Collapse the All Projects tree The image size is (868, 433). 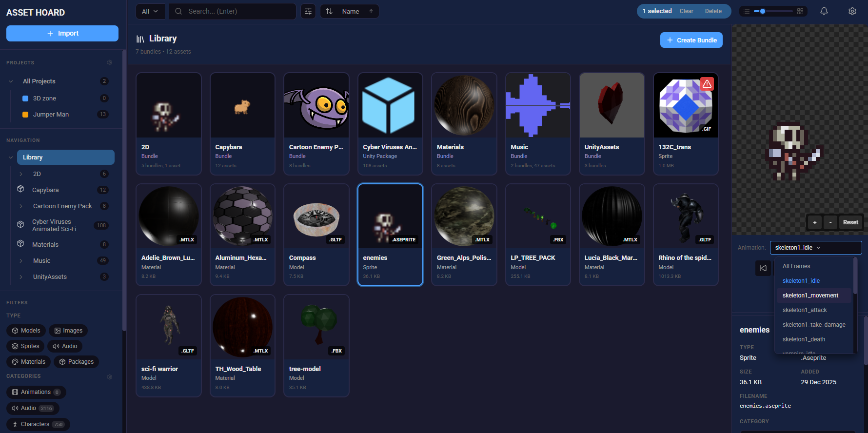(11, 81)
